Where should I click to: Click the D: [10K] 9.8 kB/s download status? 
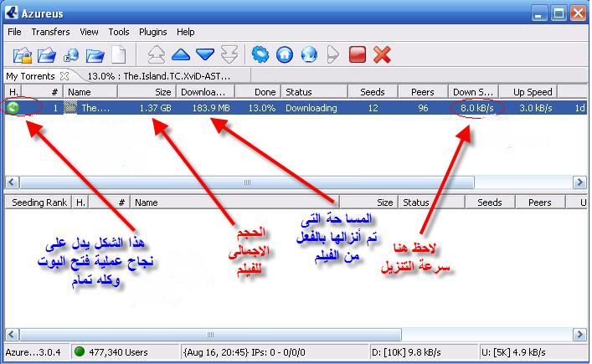pos(407,352)
